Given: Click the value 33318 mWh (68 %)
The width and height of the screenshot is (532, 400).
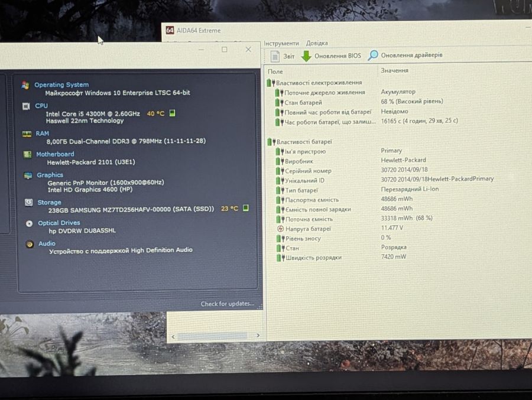Looking at the screenshot, I should point(407,218).
